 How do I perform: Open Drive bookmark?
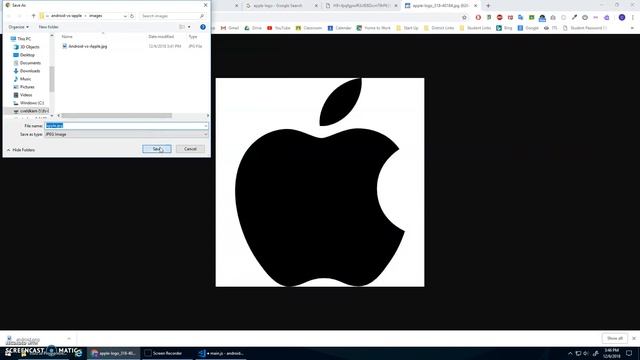coord(253,28)
